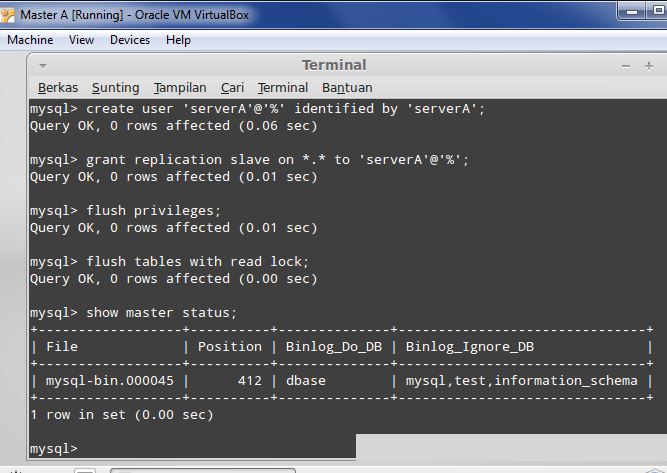
Task: Open the Terminal window menu arrow
Action: click(43, 66)
